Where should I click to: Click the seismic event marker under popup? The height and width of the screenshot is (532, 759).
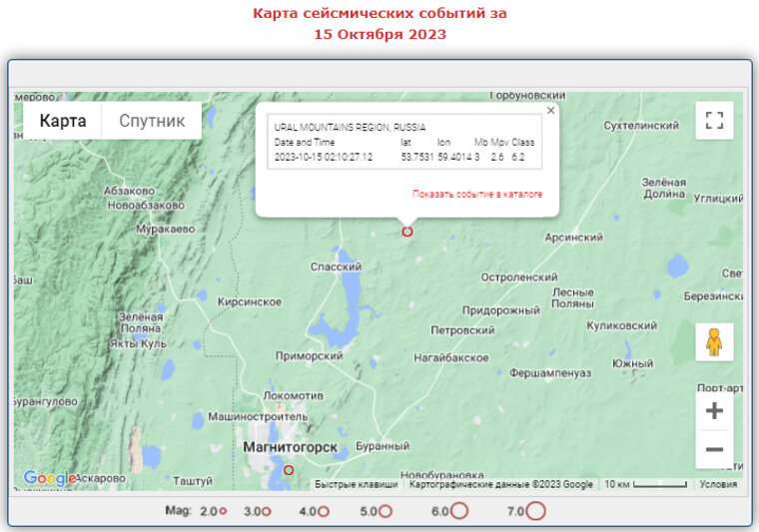407,232
